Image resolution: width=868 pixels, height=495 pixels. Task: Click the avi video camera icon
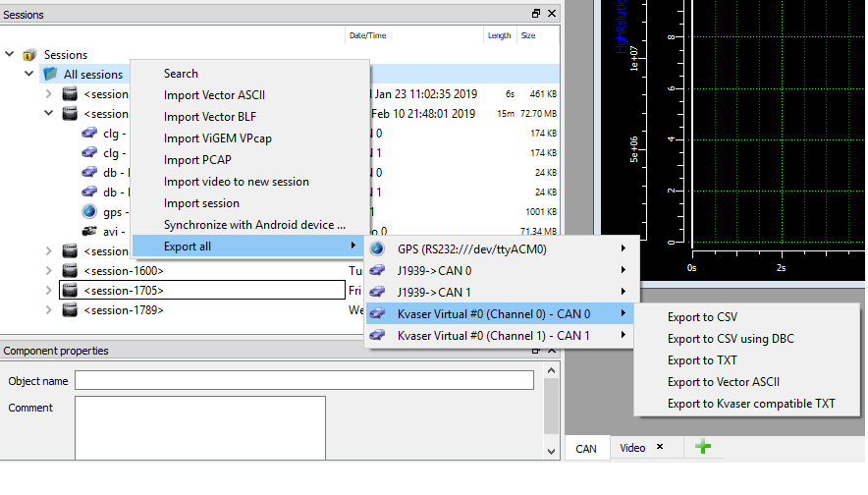[89, 232]
